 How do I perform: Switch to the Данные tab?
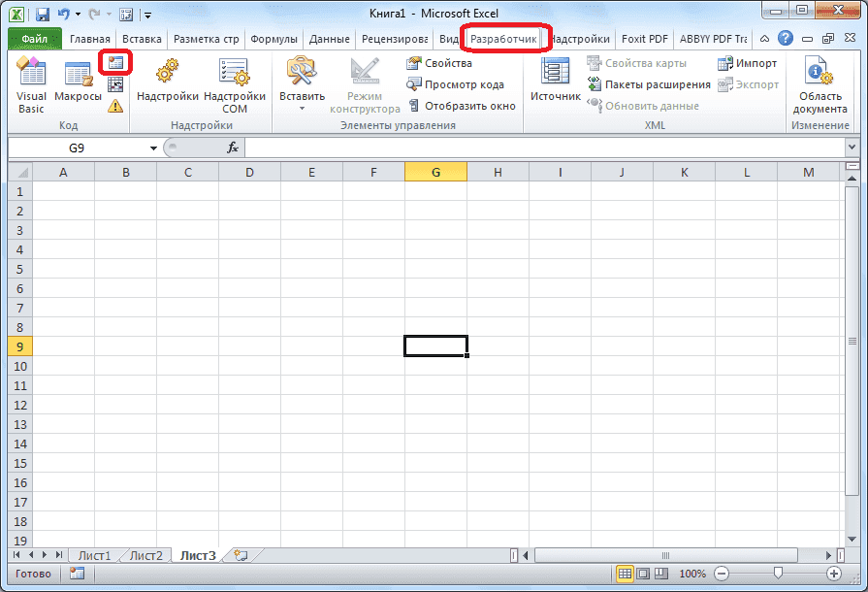point(330,39)
